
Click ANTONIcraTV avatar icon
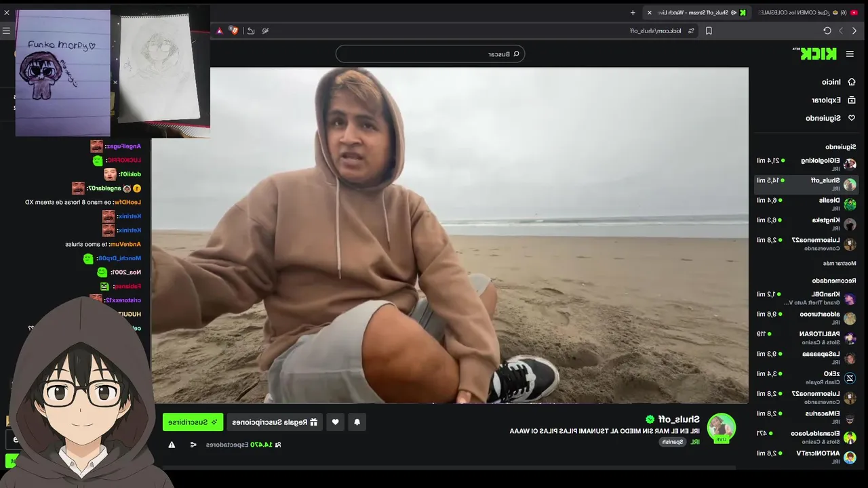[850, 457]
